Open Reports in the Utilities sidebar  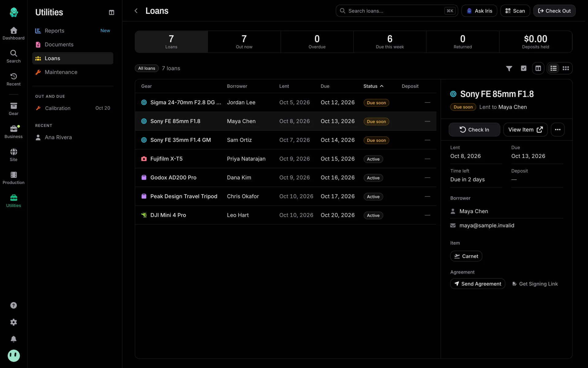tap(73, 31)
